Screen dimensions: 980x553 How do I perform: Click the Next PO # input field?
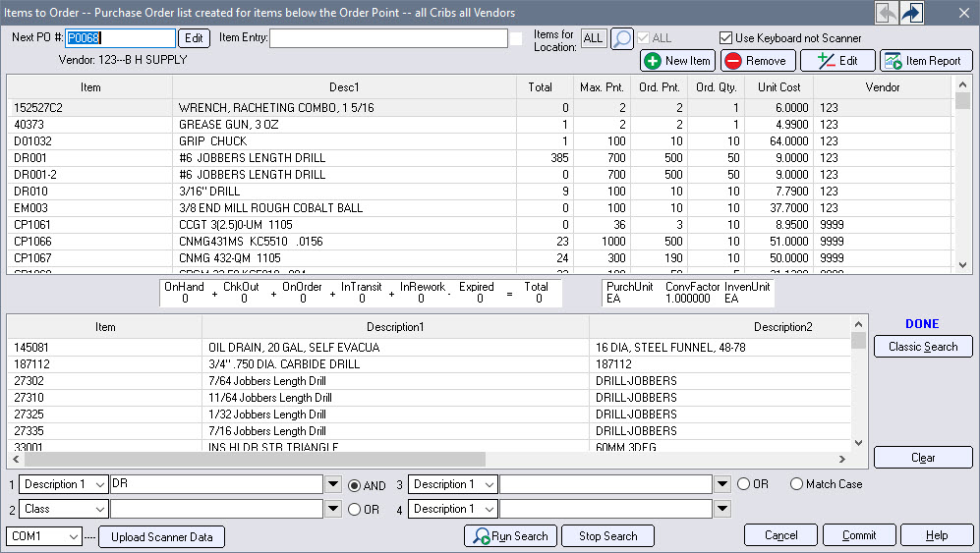point(119,38)
